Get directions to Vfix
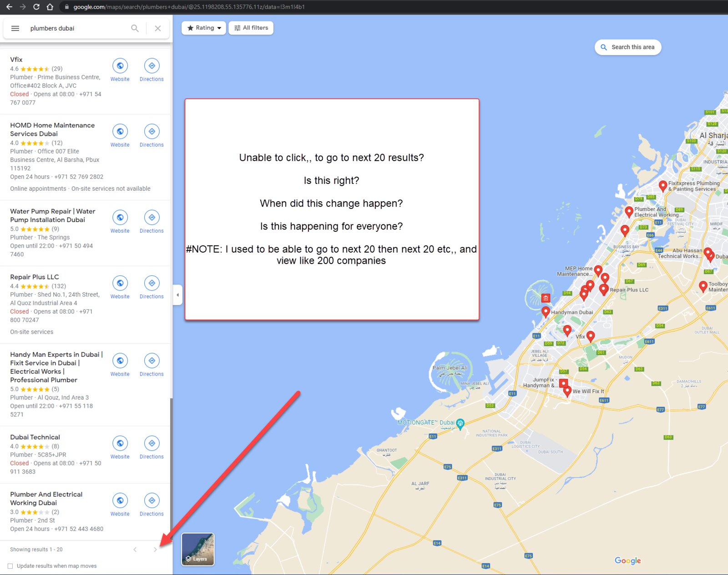Viewport: 728px width, 575px height. pos(152,66)
